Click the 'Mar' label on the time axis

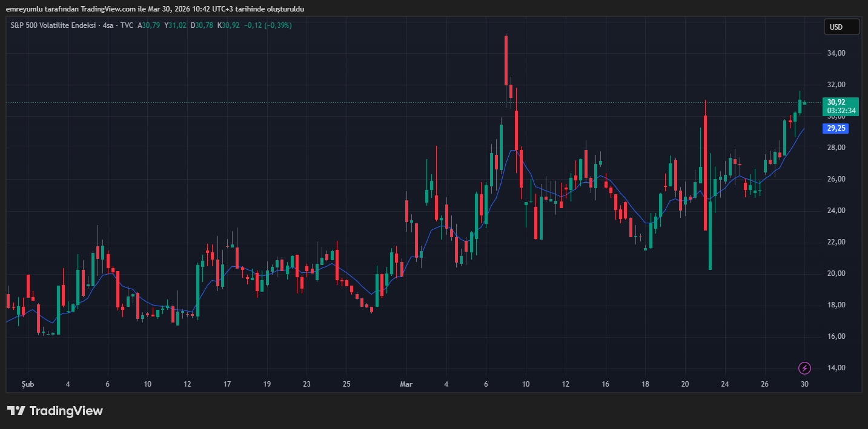click(406, 384)
